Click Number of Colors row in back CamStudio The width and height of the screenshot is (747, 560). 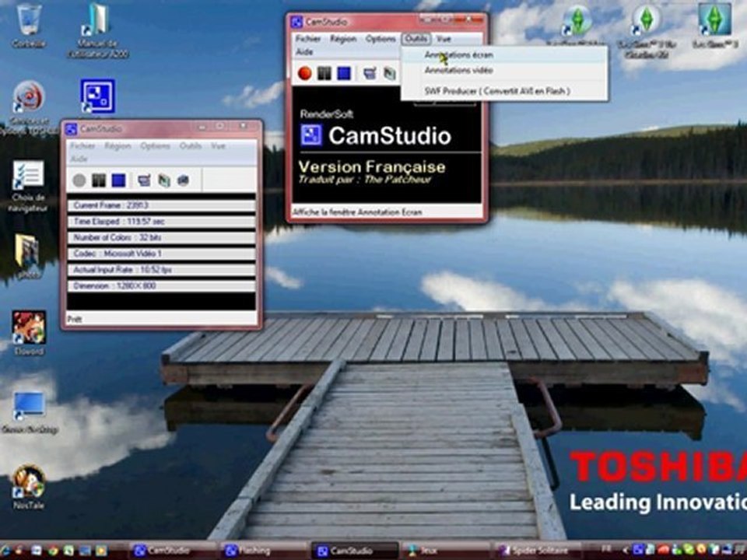pyautogui.click(x=162, y=237)
